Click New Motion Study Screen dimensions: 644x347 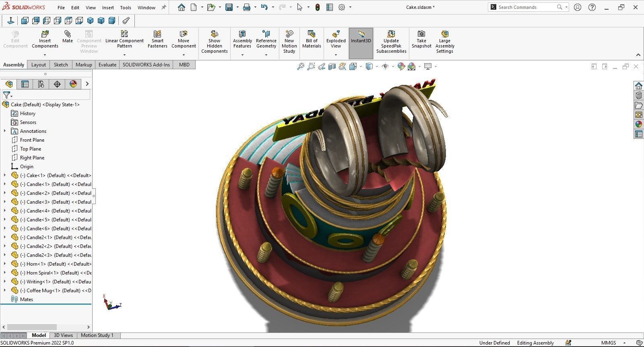[289, 42]
